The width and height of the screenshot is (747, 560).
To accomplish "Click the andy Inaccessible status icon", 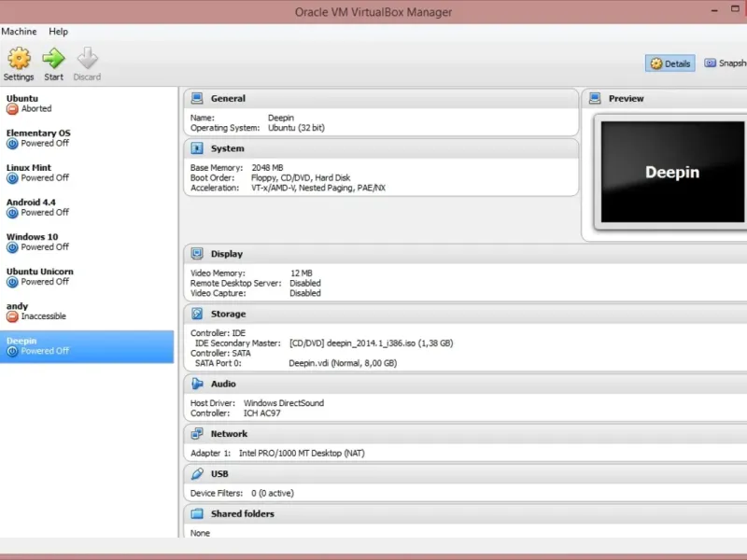I will coord(12,316).
